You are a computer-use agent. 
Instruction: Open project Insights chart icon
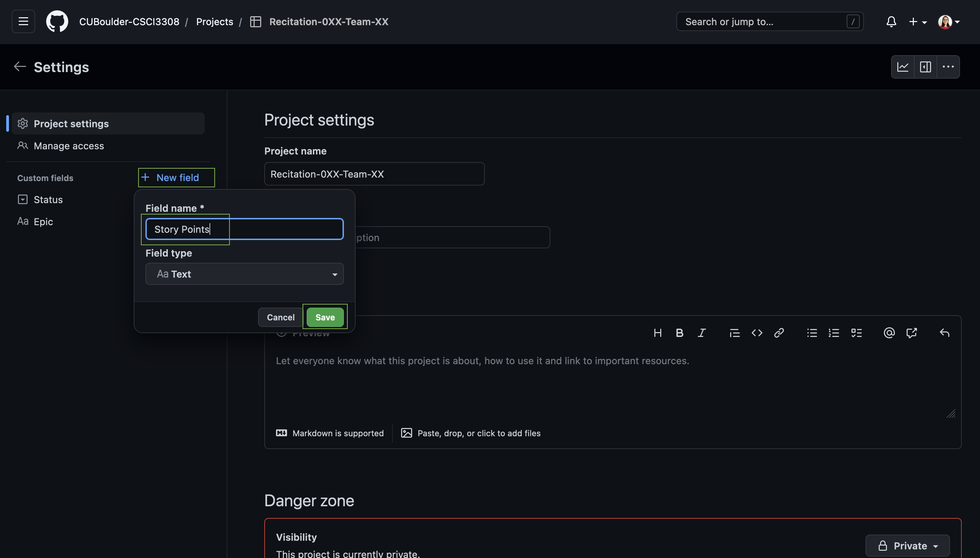pyautogui.click(x=903, y=67)
